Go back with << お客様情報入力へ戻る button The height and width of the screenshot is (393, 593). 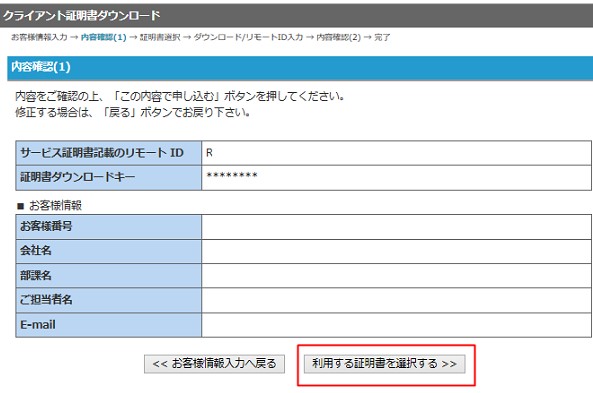(x=214, y=363)
